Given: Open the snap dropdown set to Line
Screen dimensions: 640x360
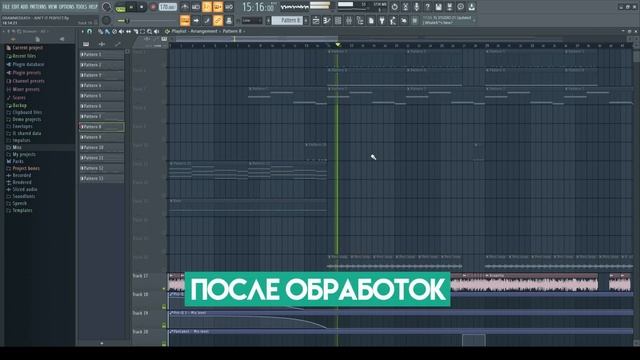Looking at the screenshot, I should pos(251,20).
